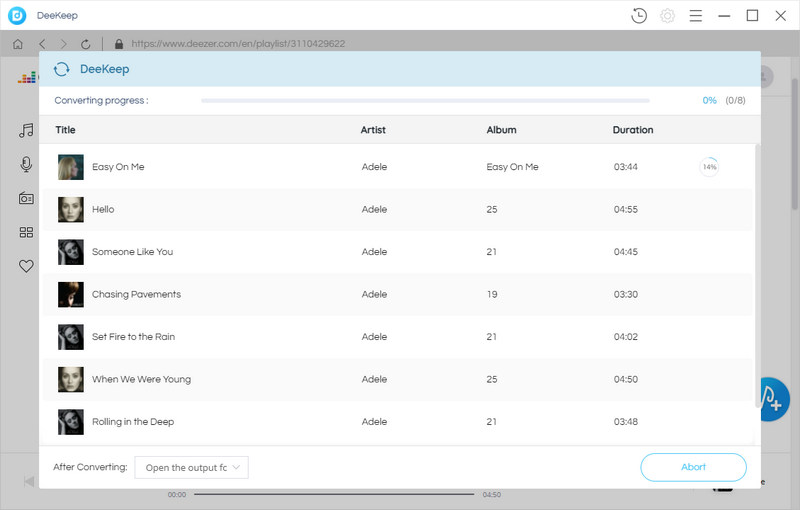Click the (0/8) converted count
800x510 pixels.
click(x=735, y=100)
